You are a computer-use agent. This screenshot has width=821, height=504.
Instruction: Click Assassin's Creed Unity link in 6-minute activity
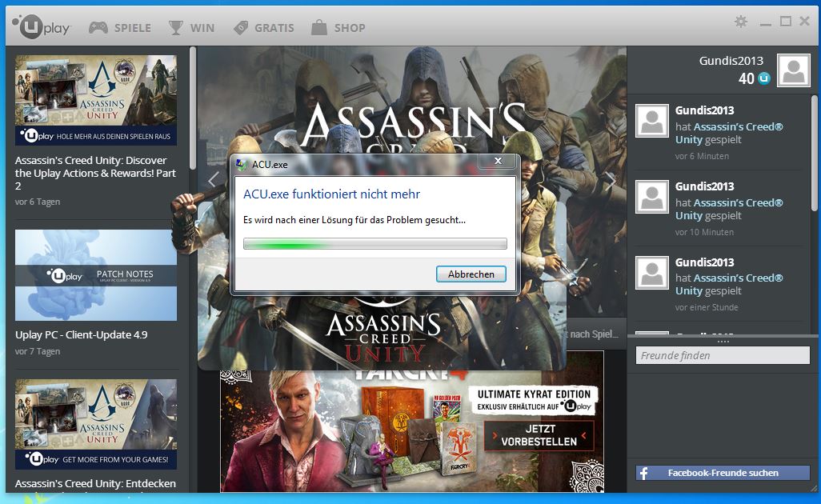[x=729, y=133]
